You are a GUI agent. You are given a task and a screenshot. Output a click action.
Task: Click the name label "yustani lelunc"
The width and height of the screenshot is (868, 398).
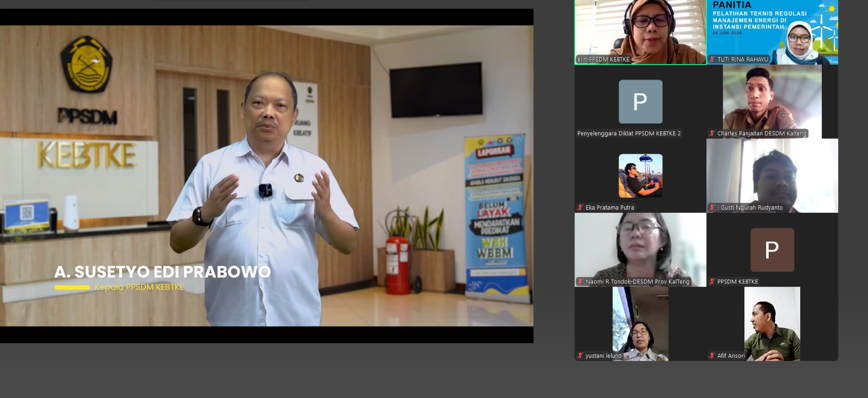point(603,356)
